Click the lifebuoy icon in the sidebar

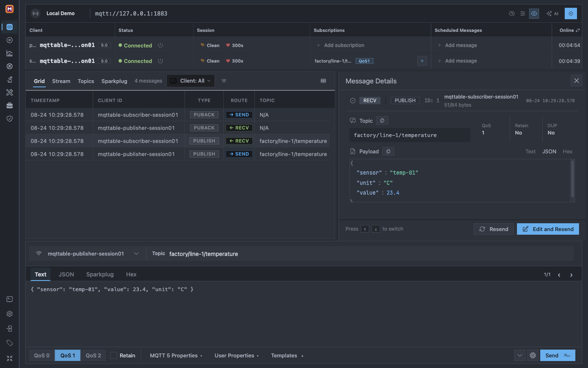tap(9, 66)
